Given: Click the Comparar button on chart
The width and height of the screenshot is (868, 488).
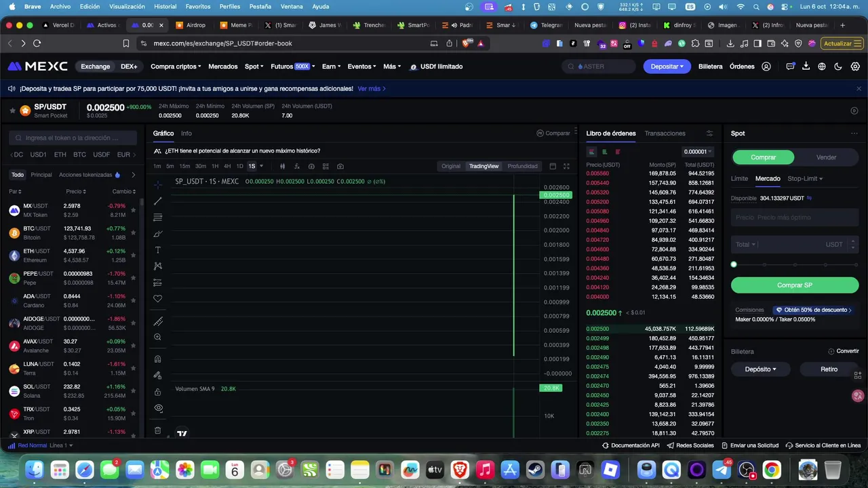Looking at the screenshot, I should (x=553, y=134).
